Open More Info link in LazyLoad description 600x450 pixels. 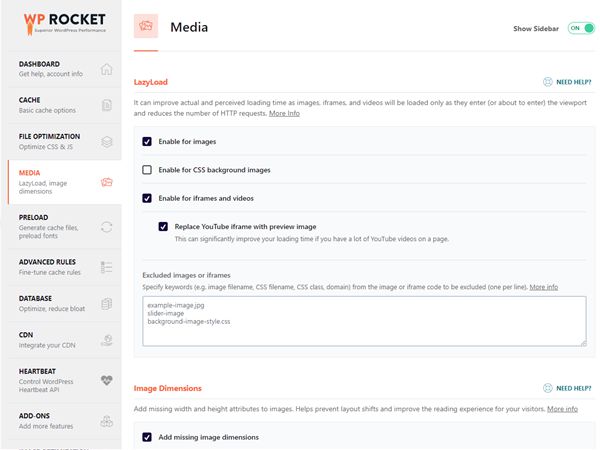click(284, 113)
